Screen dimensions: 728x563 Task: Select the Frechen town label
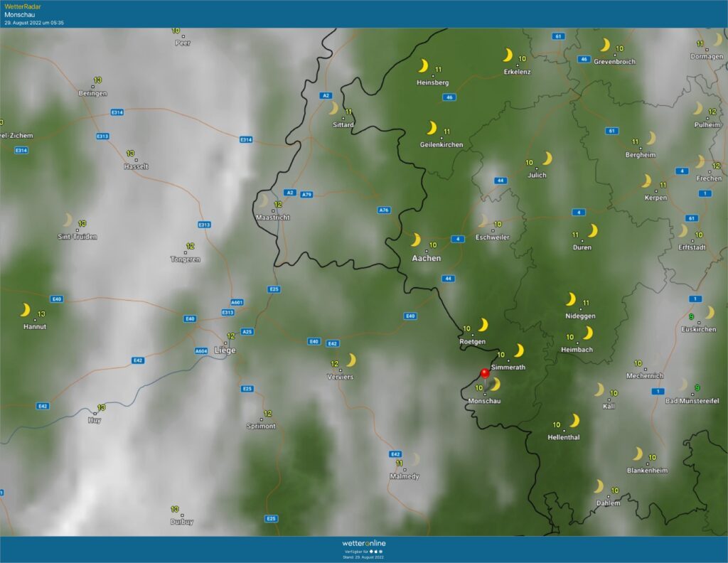point(709,178)
